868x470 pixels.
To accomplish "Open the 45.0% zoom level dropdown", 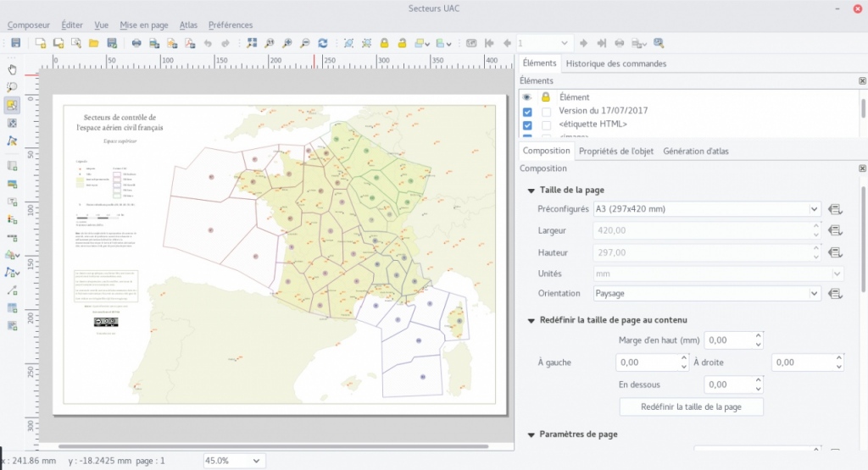I will coord(235,461).
